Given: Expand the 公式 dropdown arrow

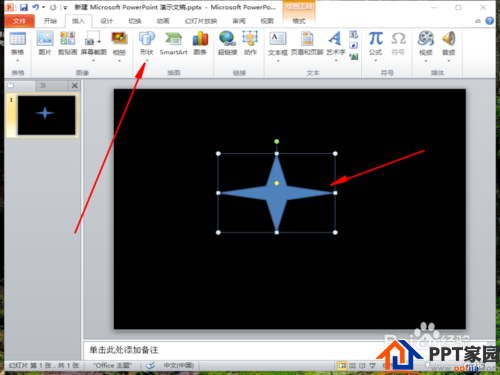Looking at the screenshot, I should [x=375, y=61].
